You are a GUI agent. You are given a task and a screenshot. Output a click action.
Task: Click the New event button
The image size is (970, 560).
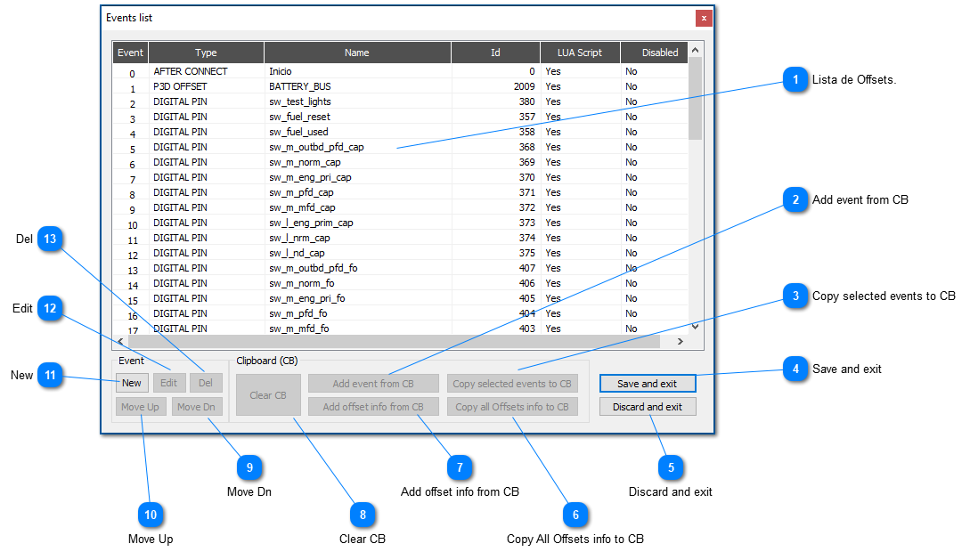[x=132, y=383]
